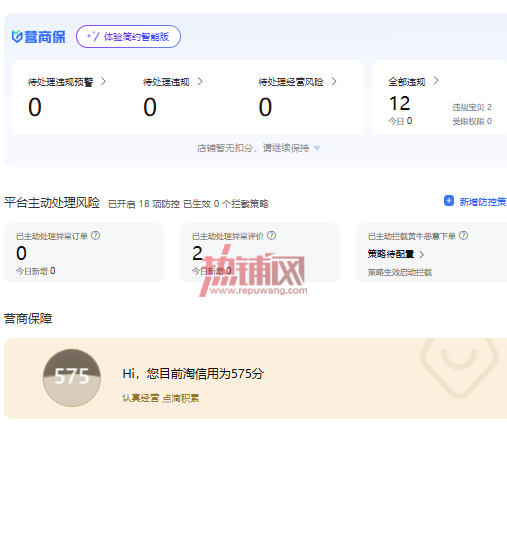Open 待处理经营风险 via its chevron arrow

coord(334,81)
